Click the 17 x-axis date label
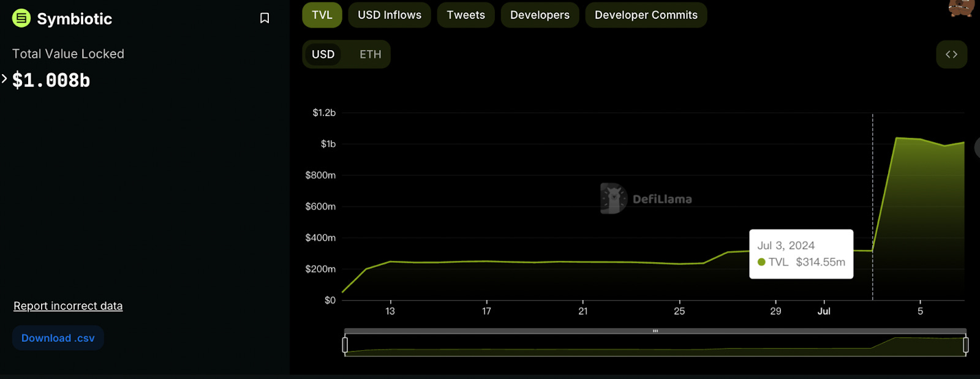The image size is (980, 379). point(486,311)
